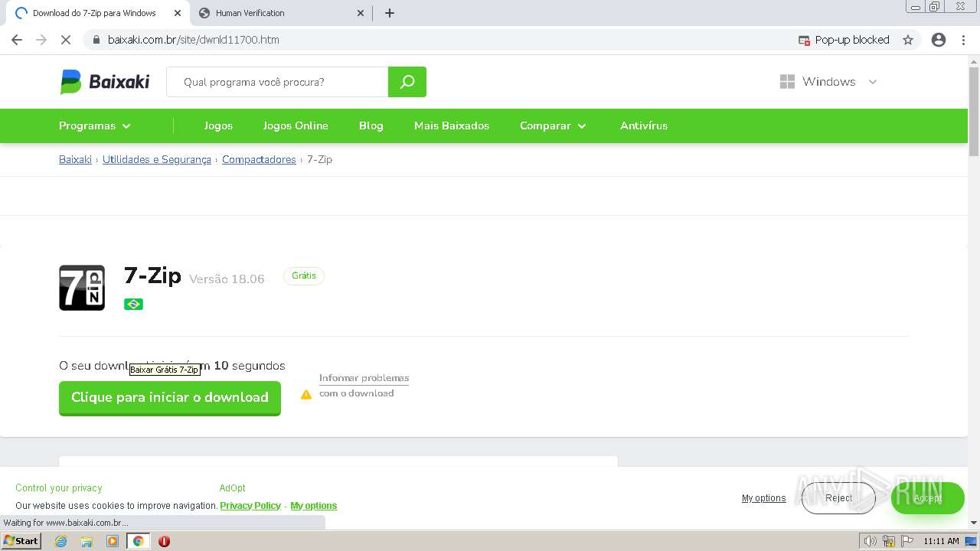Viewport: 980px width, 551px height.
Task: Go back to the previous page
Action: [x=17, y=40]
